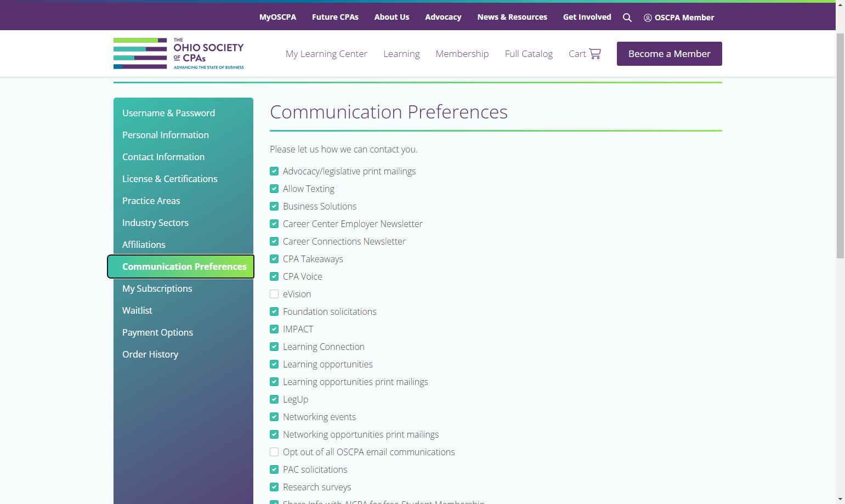Toggle Career Connections Newsletter checkbox
845x504 pixels.
point(274,241)
